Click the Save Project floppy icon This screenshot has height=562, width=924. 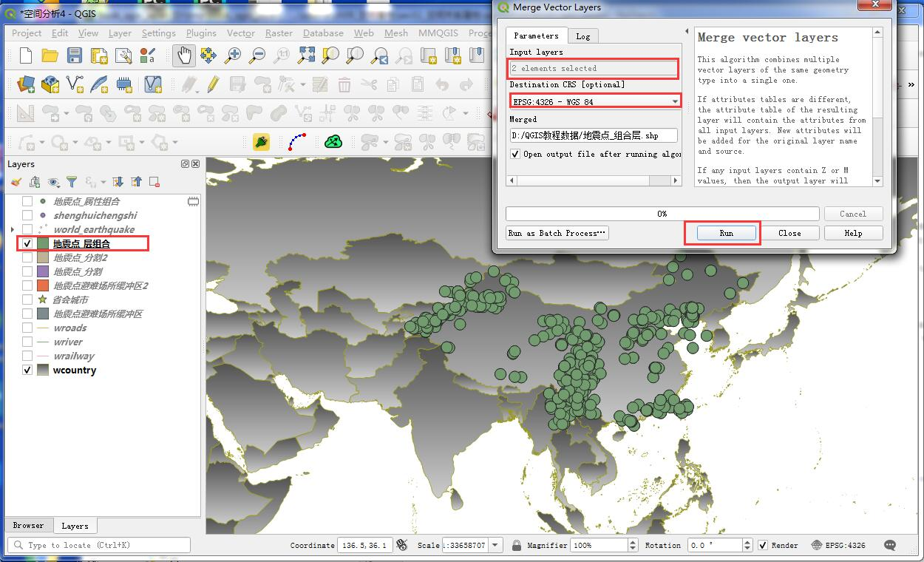(x=74, y=55)
